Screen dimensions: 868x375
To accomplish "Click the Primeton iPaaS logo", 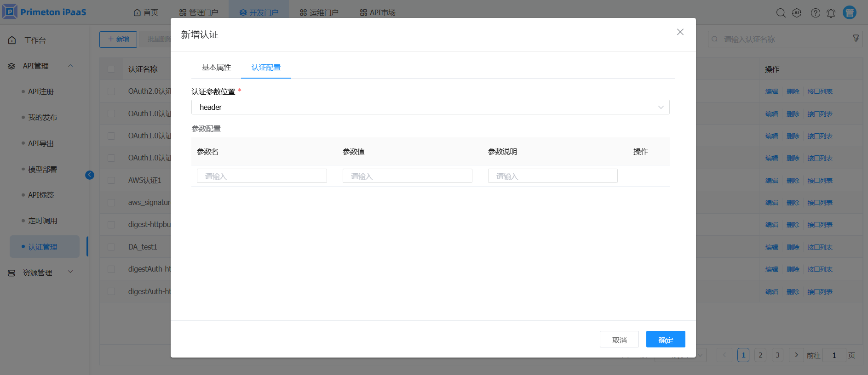I will click(x=45, y=12).
